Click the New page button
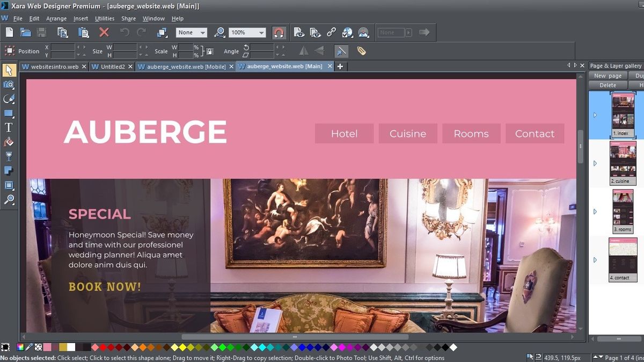The height and width of the screenshot is (362, 644). pos(607,75)
